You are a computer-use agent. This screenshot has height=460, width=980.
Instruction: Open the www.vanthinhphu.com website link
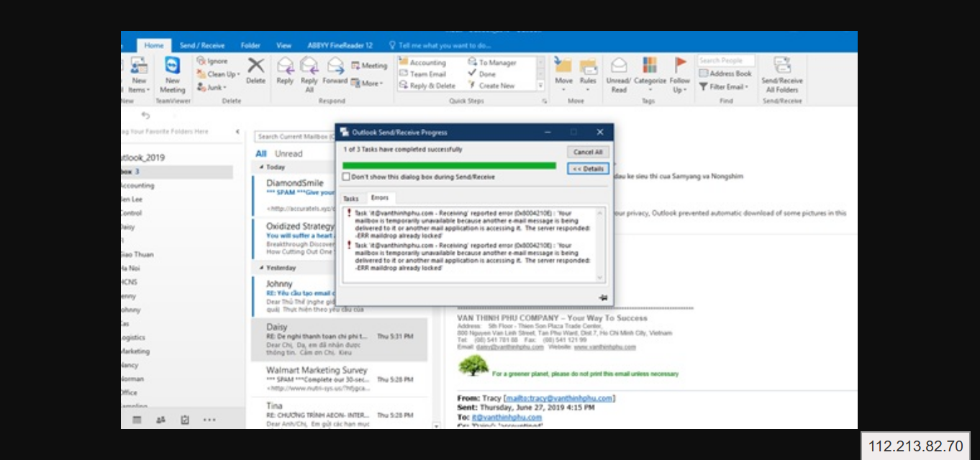605,347
